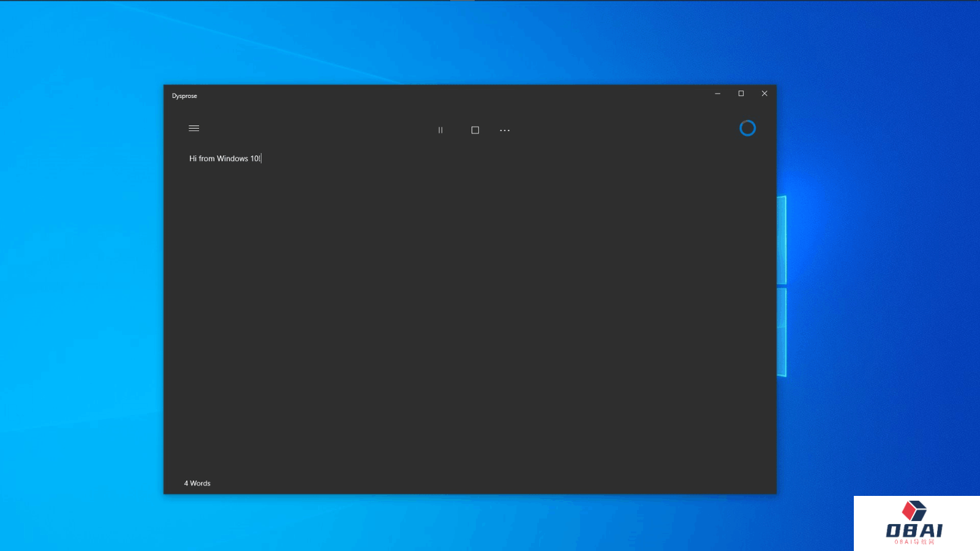
Task: Click the OBAI cube logo graphic
Action: click(x=914, y=511)
